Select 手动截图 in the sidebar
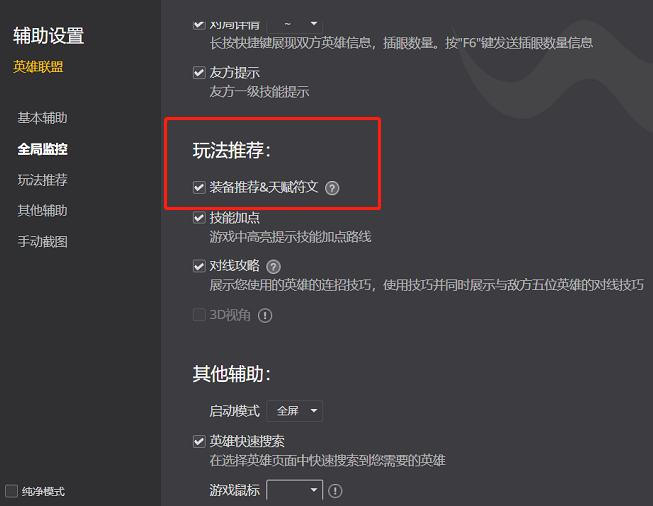653x506 pixels. (42, 242)
